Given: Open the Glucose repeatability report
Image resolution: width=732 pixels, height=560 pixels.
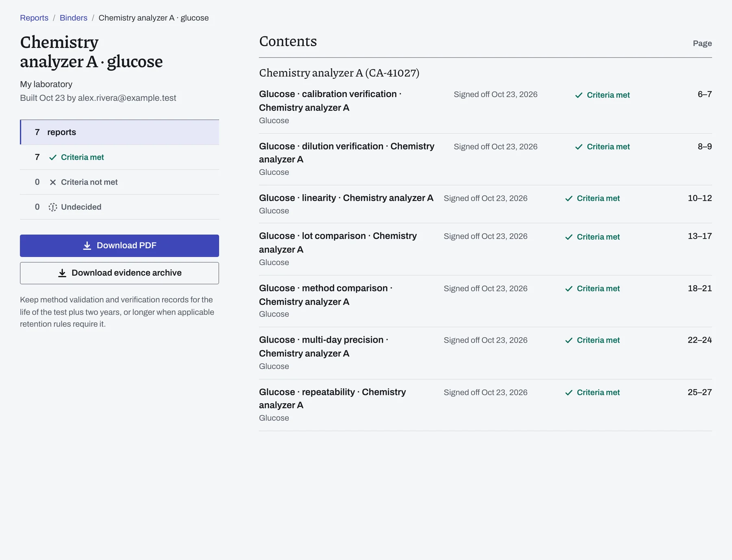Looking at the screenshot, I should 332,398.
